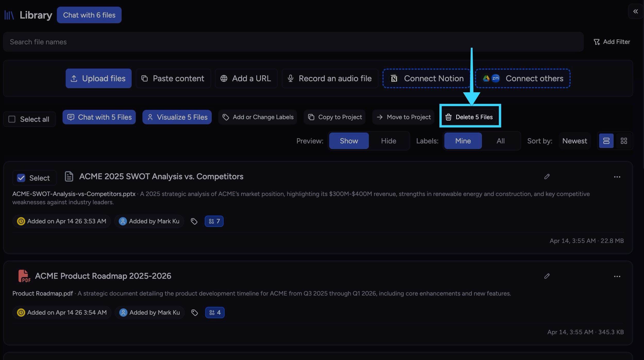Viewport: 644px width, 360px height.
Task: Click the PDF icon of Product Roadmap
Action: (24, 276)
